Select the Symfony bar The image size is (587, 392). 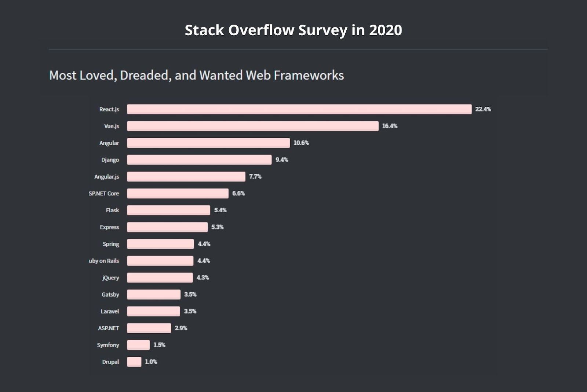[x=138, y=345]
